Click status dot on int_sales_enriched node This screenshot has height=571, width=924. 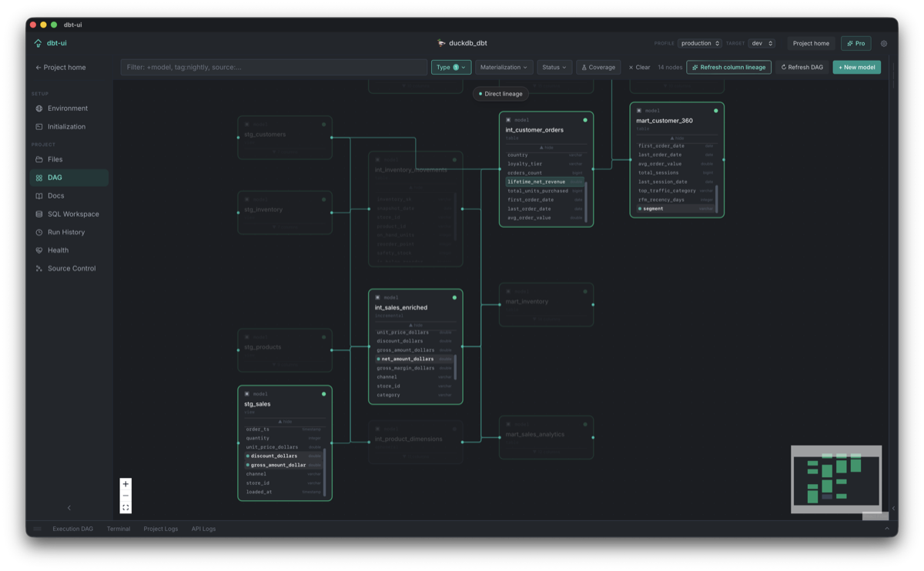[454, 297]
